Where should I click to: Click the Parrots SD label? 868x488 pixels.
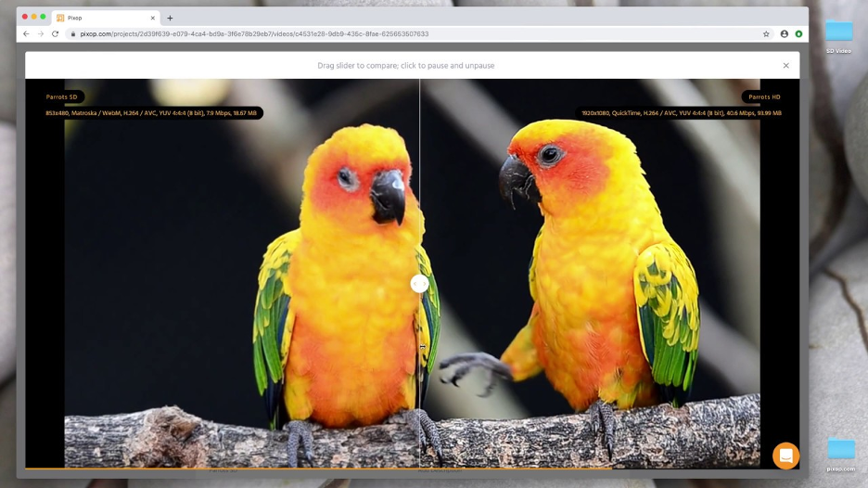coord(61,96)
